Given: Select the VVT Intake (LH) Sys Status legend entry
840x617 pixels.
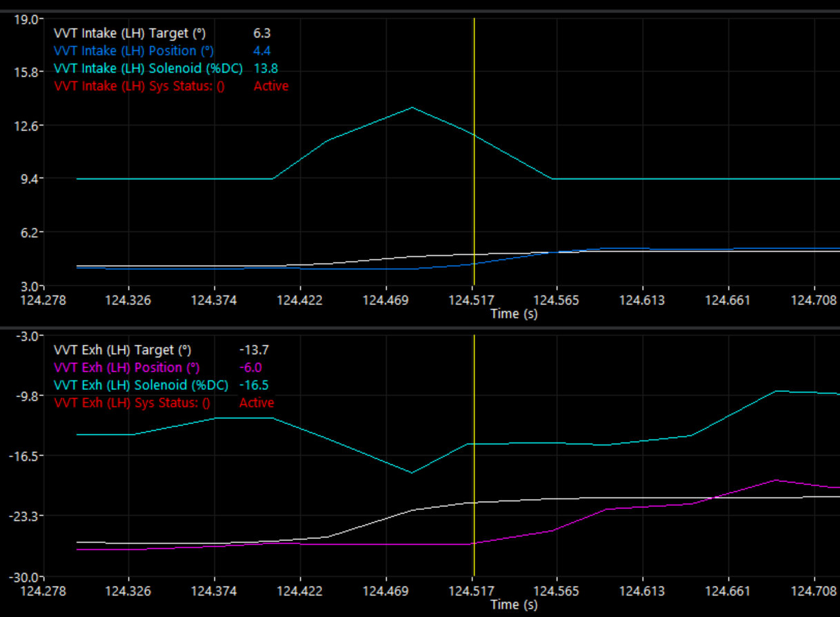Looking at the screenshot, I should point(139,86).
